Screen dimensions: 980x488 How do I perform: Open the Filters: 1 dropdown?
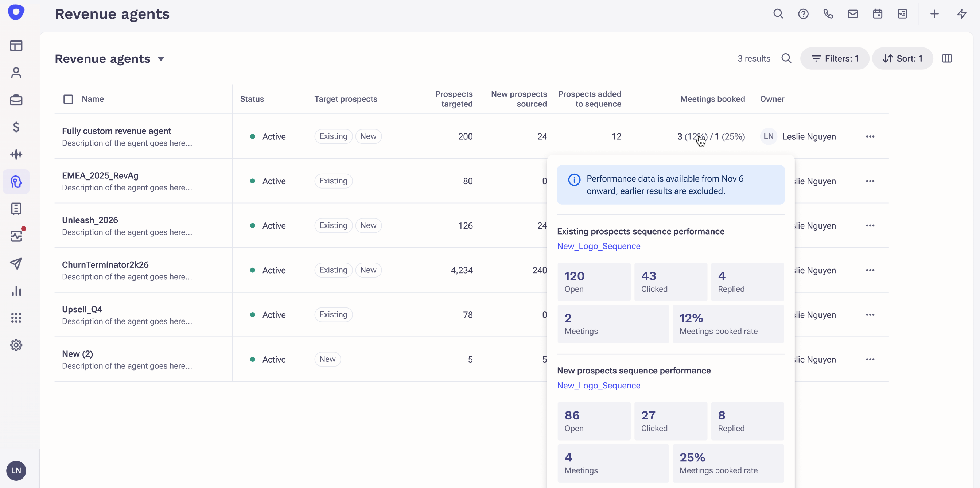(835, 59)
